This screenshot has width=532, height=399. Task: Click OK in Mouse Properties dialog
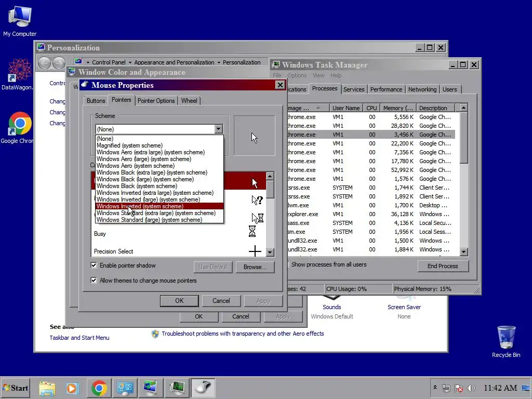pos(179,301)
